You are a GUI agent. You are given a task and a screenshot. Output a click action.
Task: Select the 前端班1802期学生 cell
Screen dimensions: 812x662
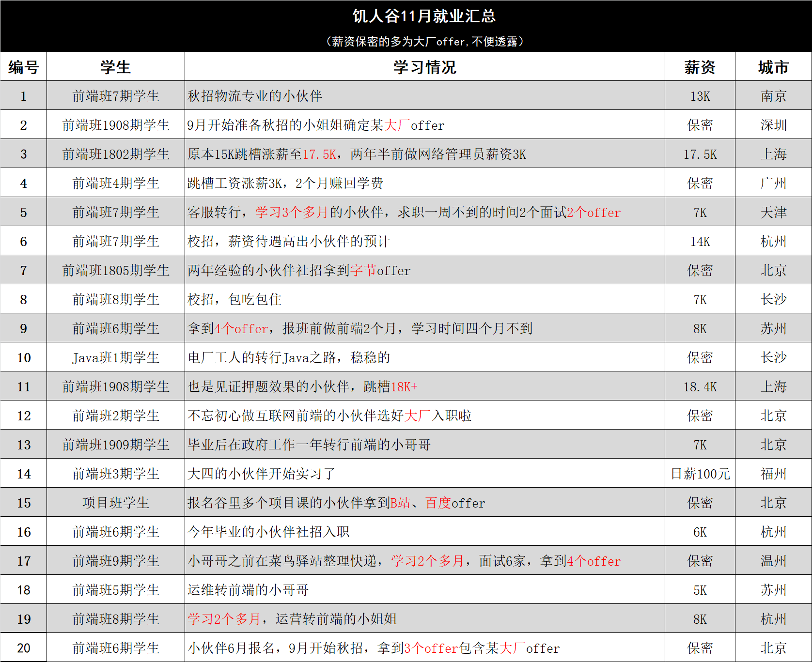click(x=116, y=154)
